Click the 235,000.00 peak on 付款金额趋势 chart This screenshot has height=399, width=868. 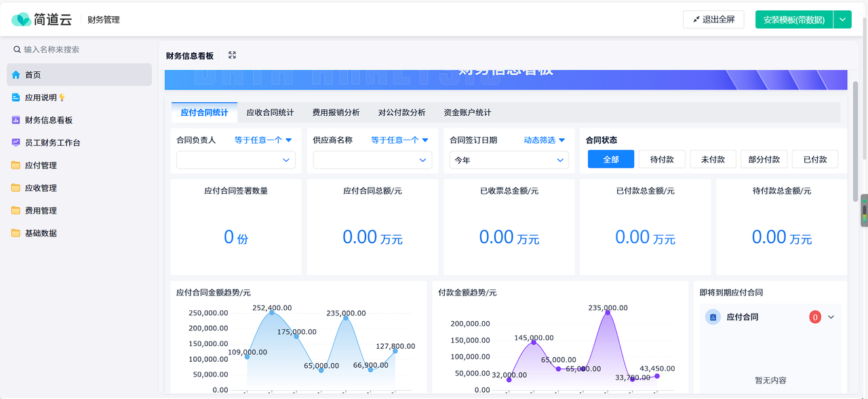pos(607,312)
